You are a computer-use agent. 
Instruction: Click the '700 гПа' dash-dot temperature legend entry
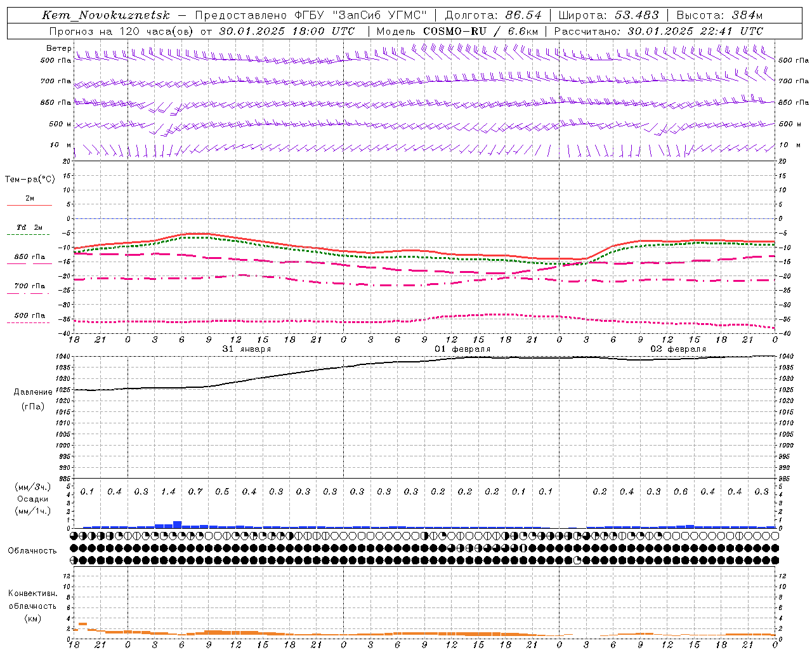pos(29,286)
